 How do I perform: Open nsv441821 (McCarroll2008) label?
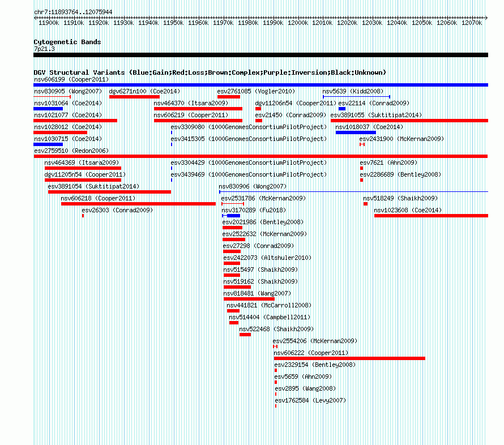[269, 305]
